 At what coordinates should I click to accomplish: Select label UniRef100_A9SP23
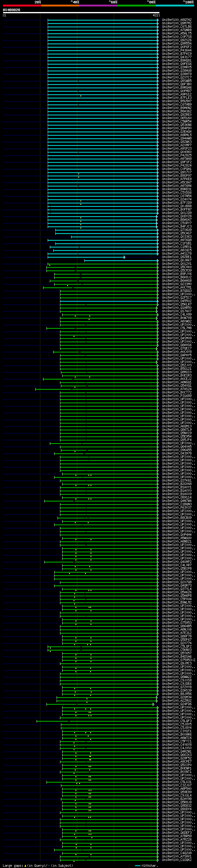pyautogui.click(x=177, y=149)
